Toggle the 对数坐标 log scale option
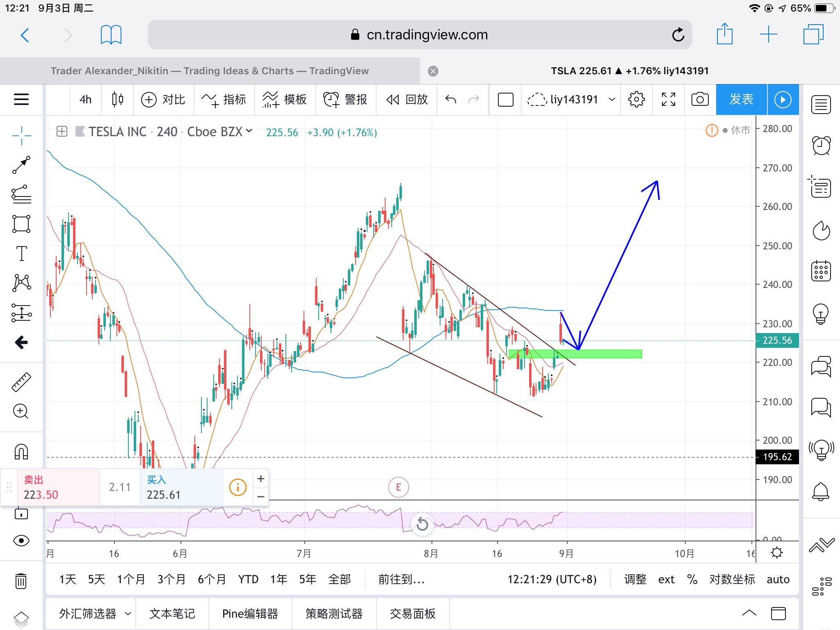 click(x=732, y=579)
